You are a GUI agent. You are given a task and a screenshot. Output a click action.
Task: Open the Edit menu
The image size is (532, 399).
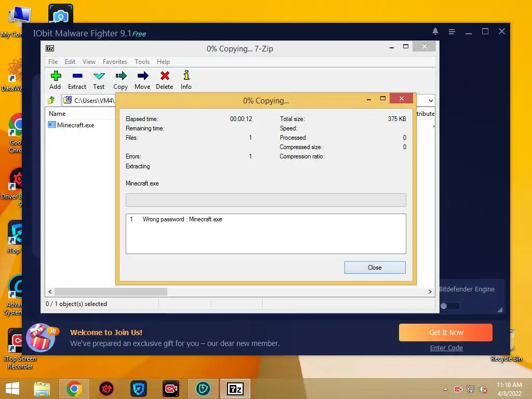[70, 62]
